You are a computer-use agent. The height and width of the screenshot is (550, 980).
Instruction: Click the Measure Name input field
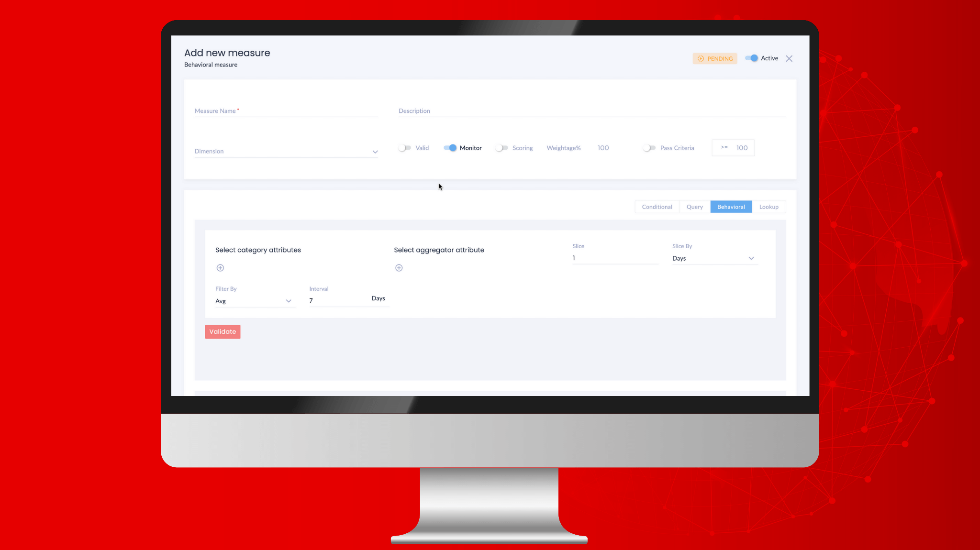pyautogui.click(x=285, y=111)
